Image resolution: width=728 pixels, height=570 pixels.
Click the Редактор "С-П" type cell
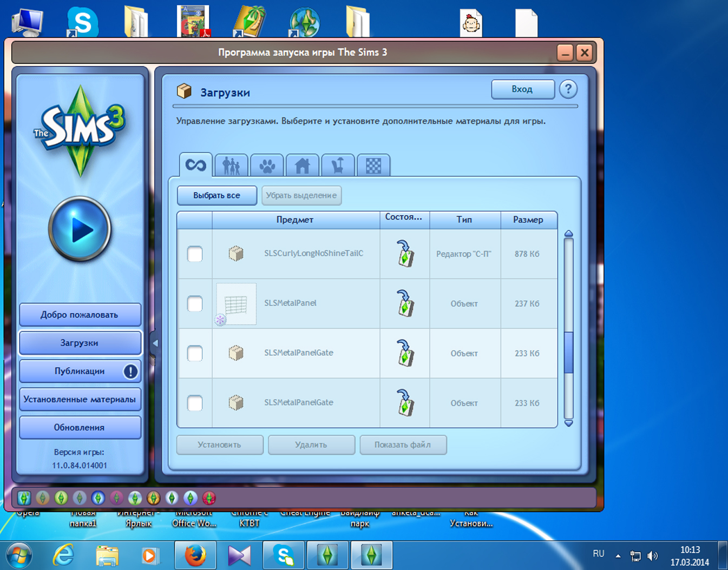[x=464, y=254]
